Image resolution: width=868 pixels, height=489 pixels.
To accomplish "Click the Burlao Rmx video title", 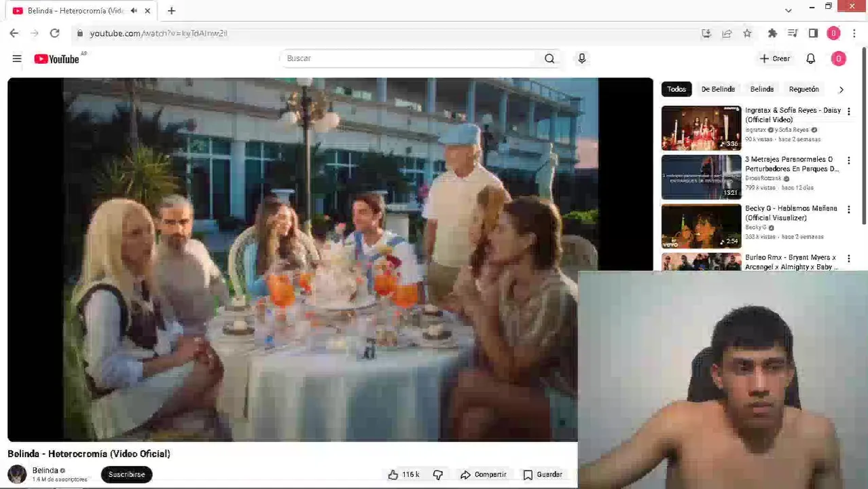I will tap(791, 262).
